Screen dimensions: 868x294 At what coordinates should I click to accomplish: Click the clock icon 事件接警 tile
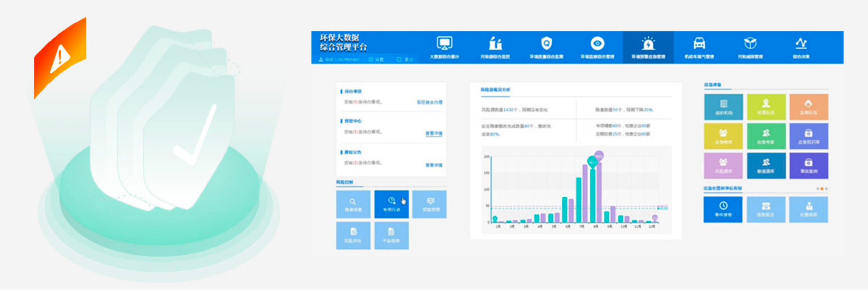point(723,209)
